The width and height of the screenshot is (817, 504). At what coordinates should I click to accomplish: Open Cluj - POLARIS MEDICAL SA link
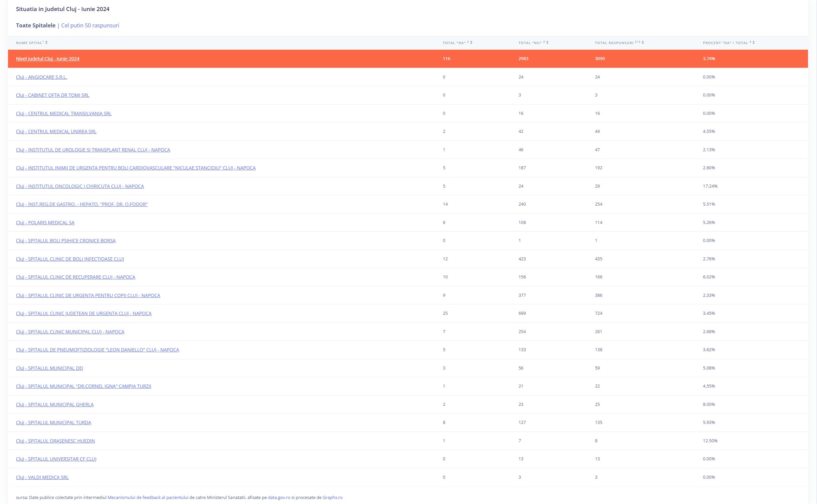[45, 223]
